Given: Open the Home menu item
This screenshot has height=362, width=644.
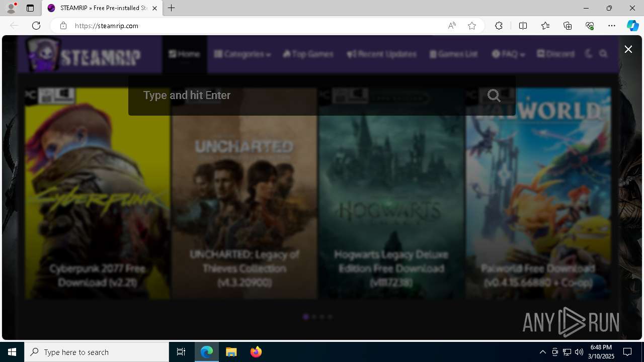Looking at the screenshot, I should (184, 54).
